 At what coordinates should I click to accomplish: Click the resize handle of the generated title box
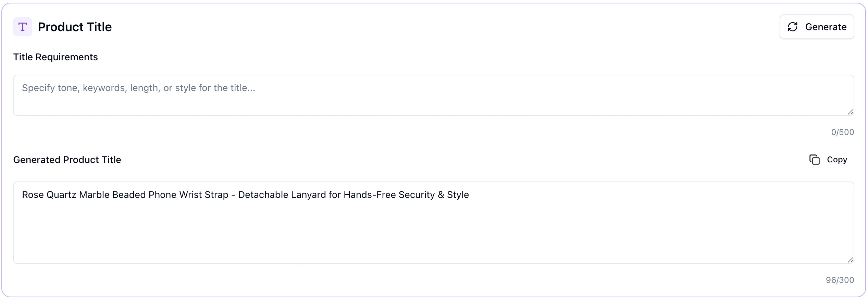[850, 260]
